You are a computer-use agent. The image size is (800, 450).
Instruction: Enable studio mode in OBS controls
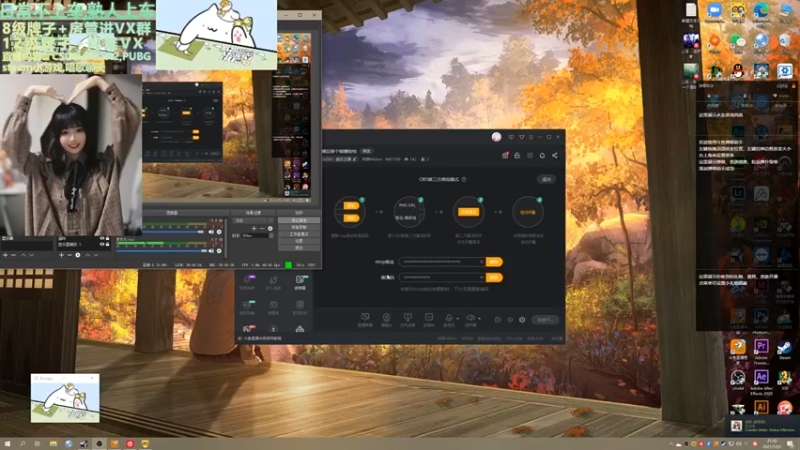pos(299,234)
